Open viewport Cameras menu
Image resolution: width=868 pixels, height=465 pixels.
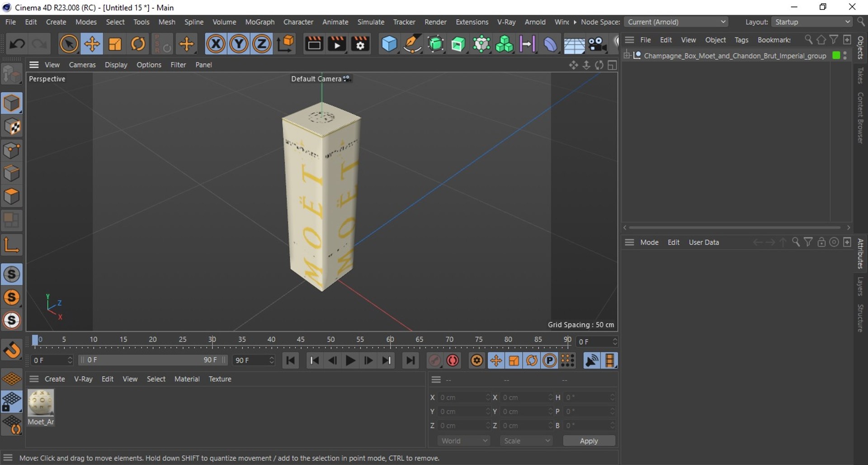(x=82, y=65)
